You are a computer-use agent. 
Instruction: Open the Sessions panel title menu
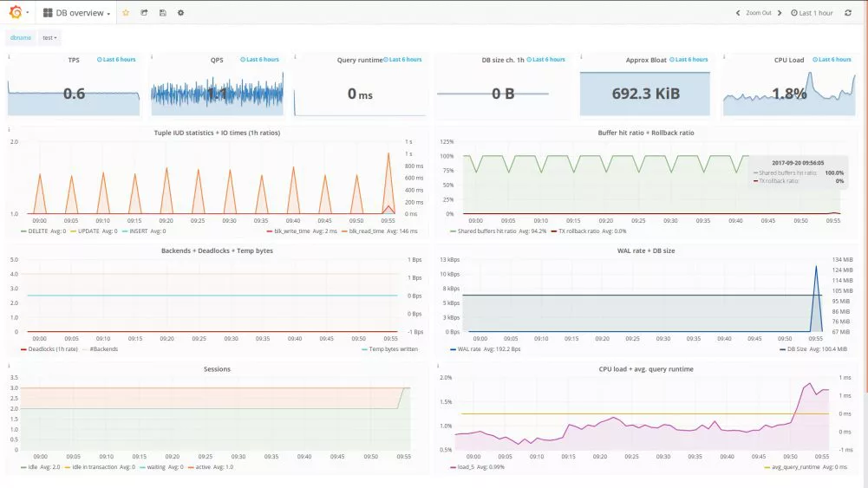point(217,369)
